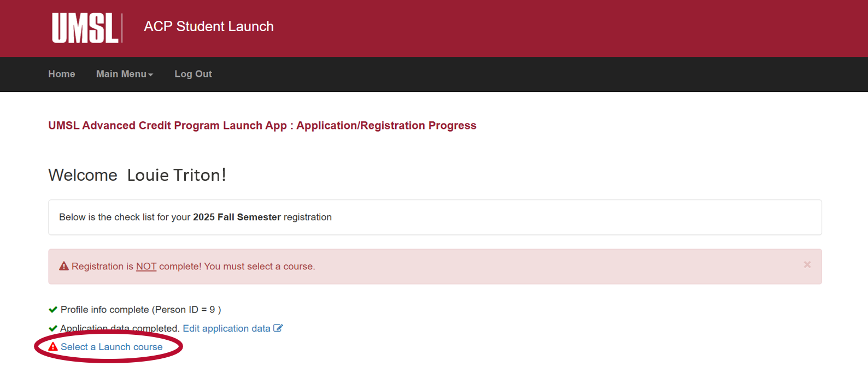Viewport: 868px width, 372px height.
Task: Open Select a Launch course link
Action: pos(112,347)
